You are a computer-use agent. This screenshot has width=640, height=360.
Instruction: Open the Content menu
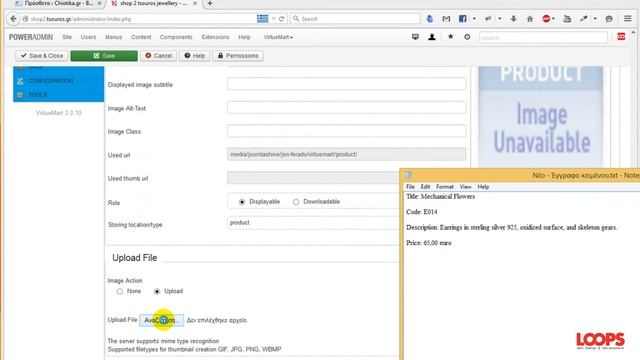(x=141, y=37)
